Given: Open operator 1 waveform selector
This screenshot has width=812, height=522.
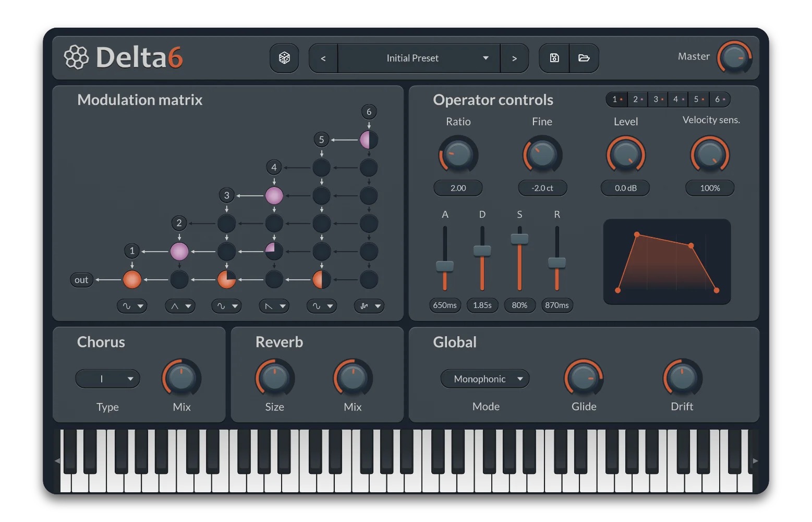Looking at the screenshot, I should (x=132, y=306).
